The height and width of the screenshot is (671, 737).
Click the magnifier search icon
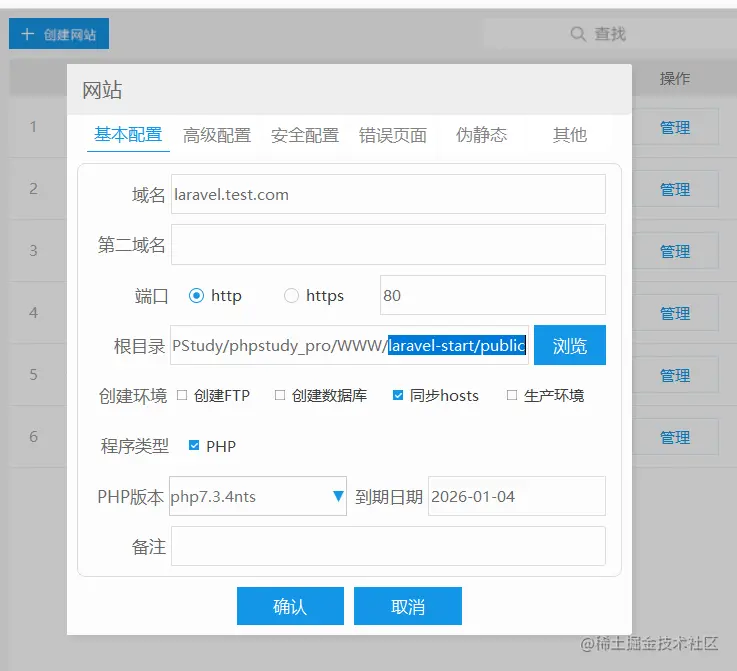[578, 34]
